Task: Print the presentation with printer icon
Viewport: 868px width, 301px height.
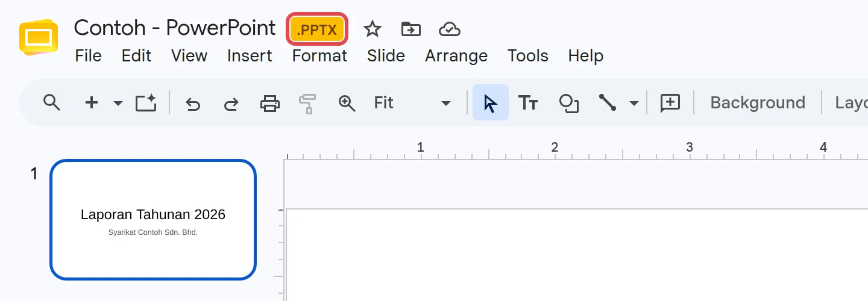Action: pyautogui.click(x=269, y=104)
